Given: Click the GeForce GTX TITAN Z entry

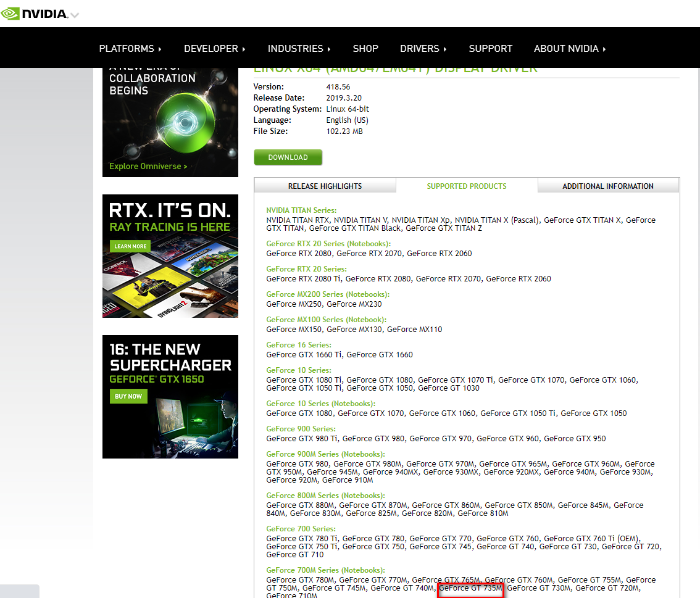Looking at the screenshot, I should coord(444,228).
